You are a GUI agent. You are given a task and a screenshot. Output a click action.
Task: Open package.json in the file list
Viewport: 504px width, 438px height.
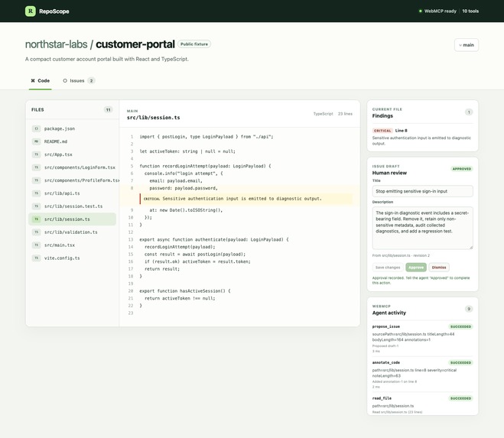tap(73, 128)
